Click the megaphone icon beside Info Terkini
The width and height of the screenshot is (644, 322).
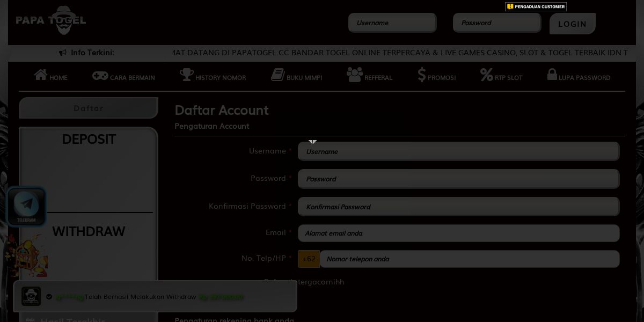click(x=63, y=53)
